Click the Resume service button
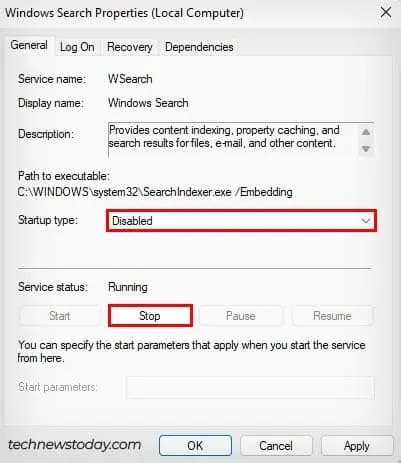This screenshot has height=463, width=401. coord(332,316)
